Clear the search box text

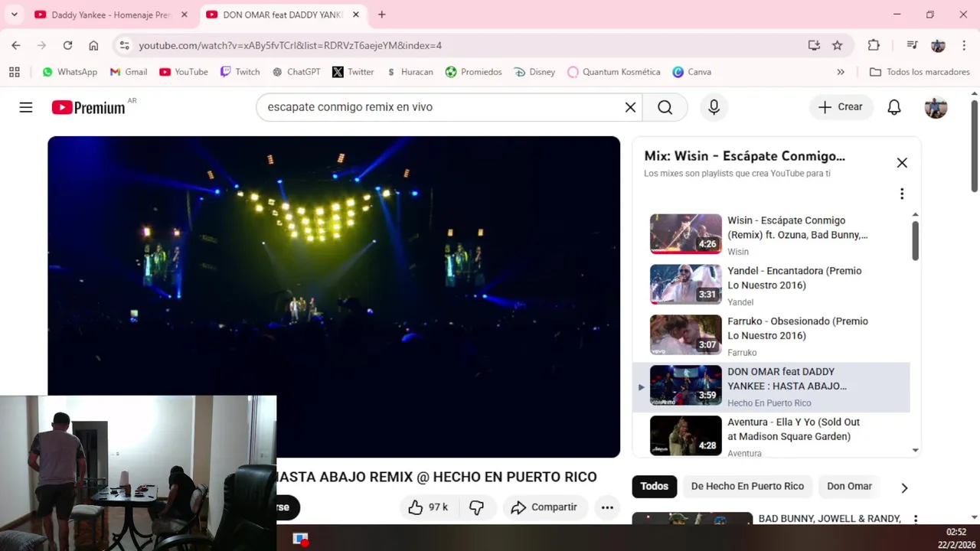[630, 107]
